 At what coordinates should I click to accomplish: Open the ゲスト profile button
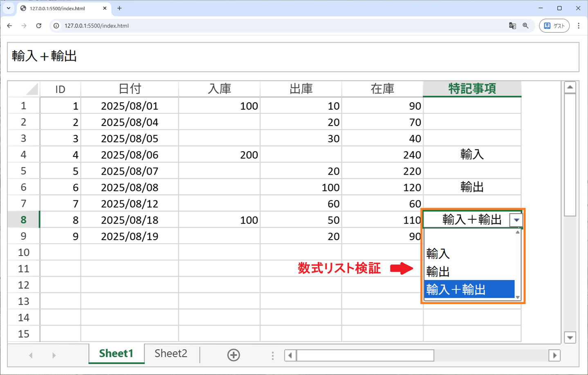point(554,25)
